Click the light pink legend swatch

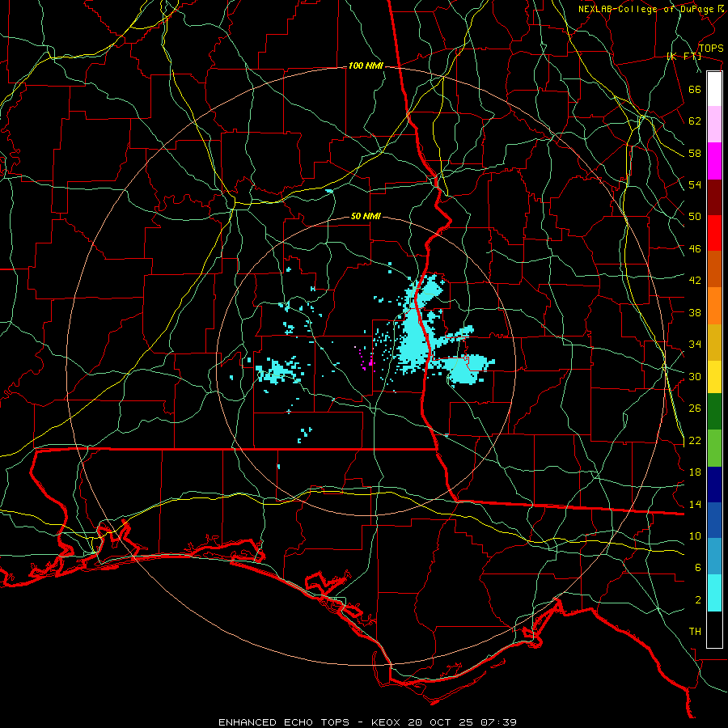[714, 125]
